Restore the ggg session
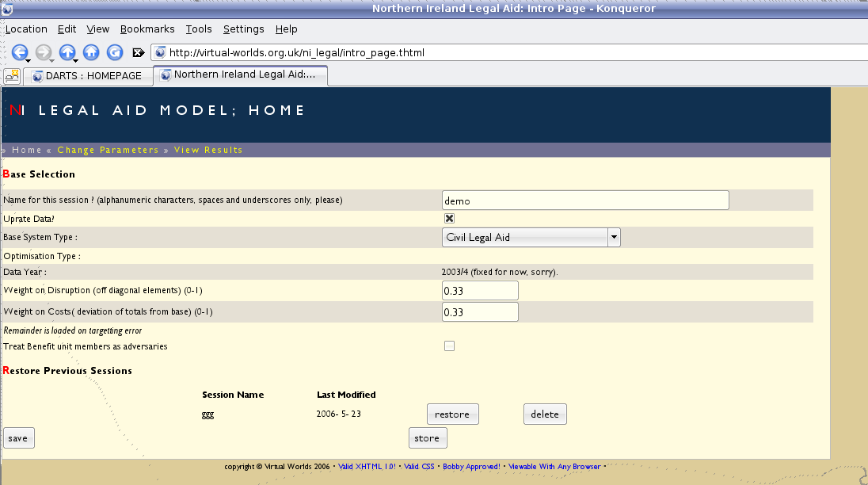 coord(452,414)
